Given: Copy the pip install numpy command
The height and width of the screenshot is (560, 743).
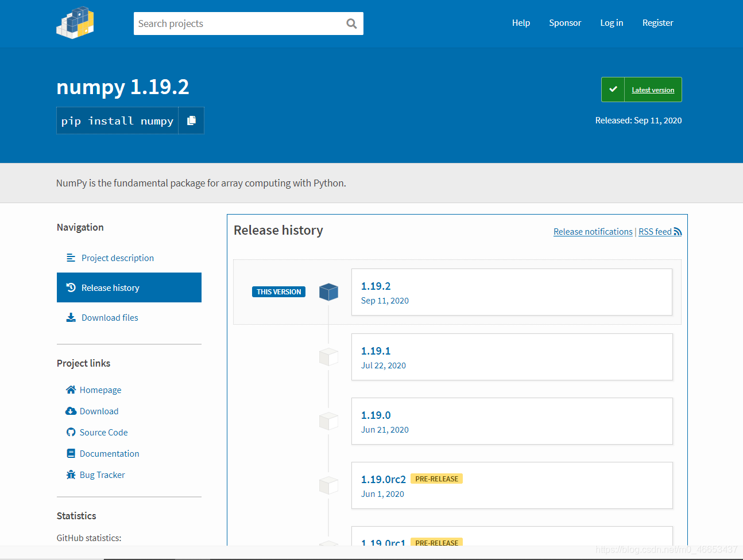Looking at the screenshot, I should (x=191, y=120).
